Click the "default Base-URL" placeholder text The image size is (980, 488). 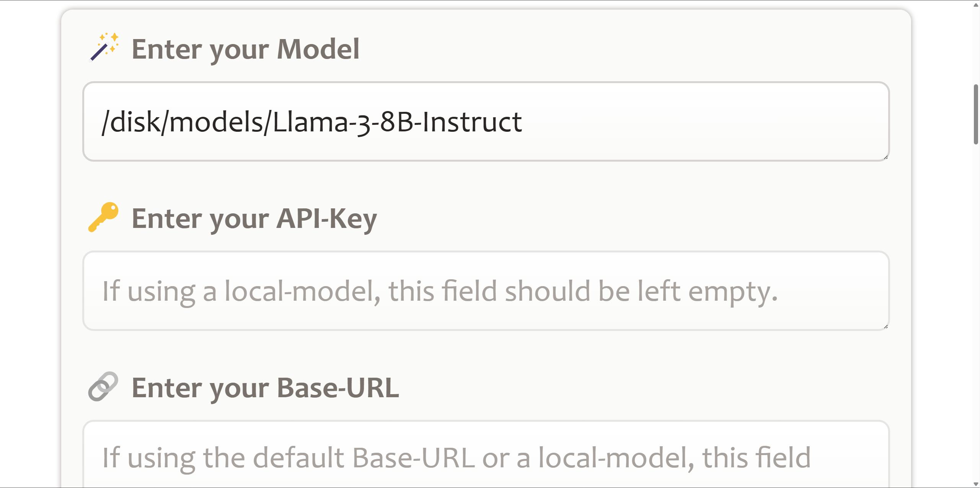pyautogui.click(x=364, y=457)
